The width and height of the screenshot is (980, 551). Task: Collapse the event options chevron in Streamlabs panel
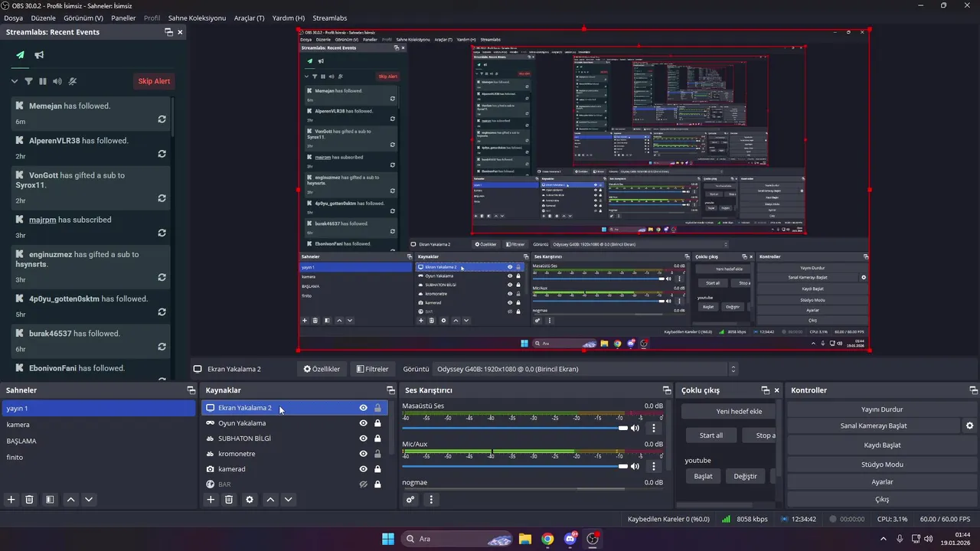[14, 81]
